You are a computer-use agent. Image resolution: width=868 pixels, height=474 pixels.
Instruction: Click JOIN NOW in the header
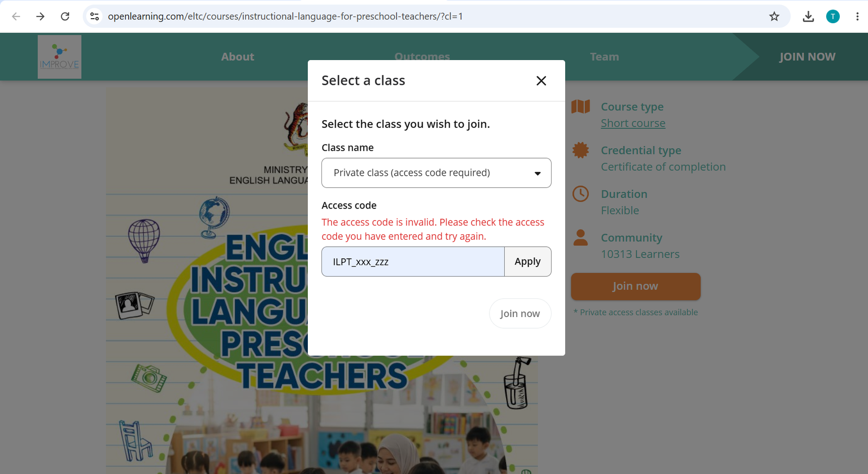[x=807, y=57]
